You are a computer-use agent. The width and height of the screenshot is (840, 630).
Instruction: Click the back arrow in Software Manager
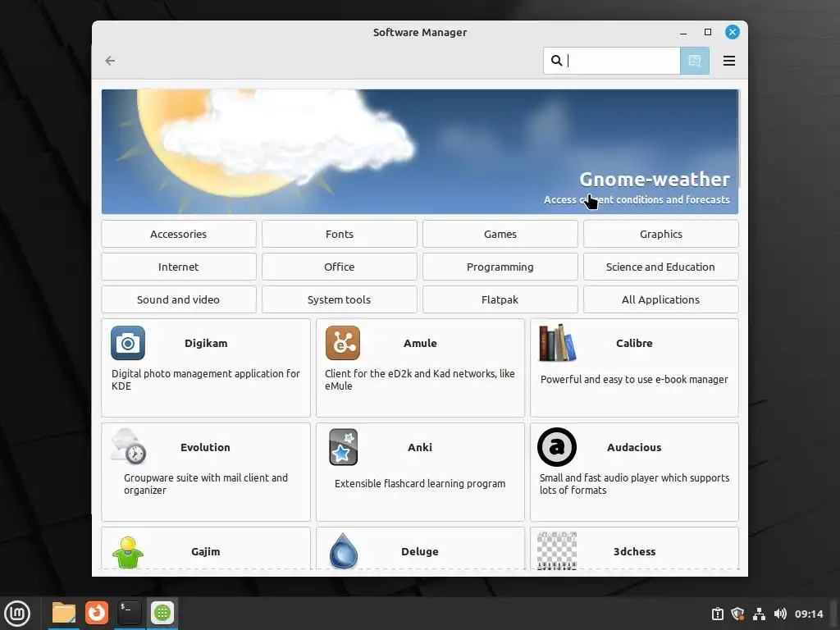coord(111,61)
